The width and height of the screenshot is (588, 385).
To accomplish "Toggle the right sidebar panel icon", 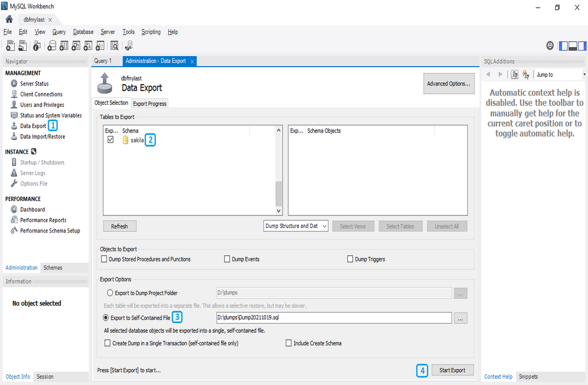I will (x=582, y=46).
